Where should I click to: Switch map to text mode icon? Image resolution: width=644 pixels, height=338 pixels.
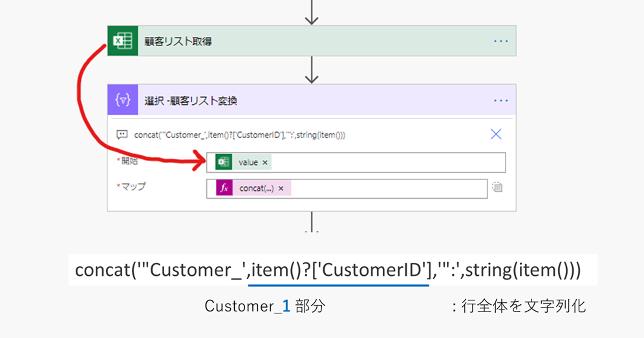[x=497, y=188]
